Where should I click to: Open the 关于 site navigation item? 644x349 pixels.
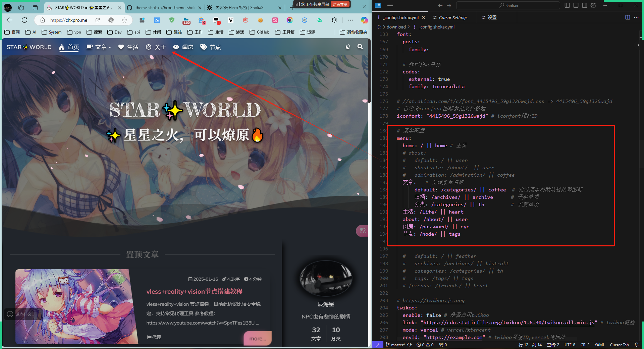156,47
